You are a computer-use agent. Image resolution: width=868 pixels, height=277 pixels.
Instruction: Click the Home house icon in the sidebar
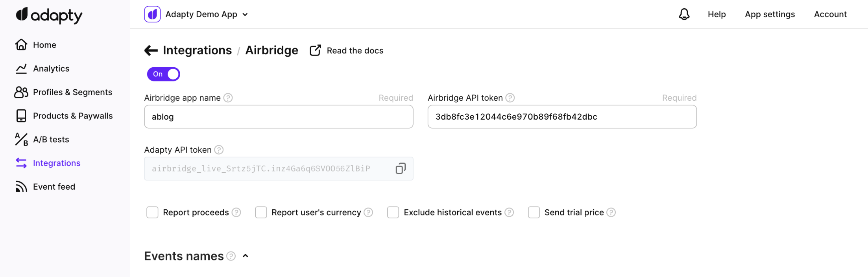21,44
